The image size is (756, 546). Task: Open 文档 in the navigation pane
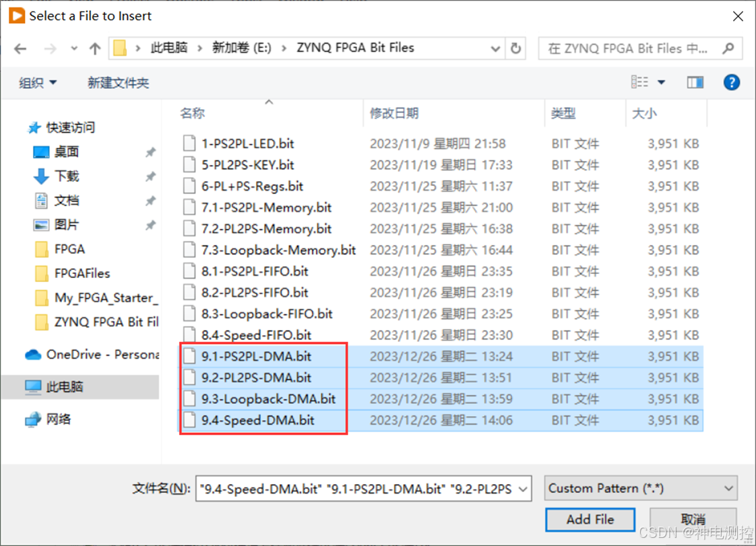(x=56, y=201)
